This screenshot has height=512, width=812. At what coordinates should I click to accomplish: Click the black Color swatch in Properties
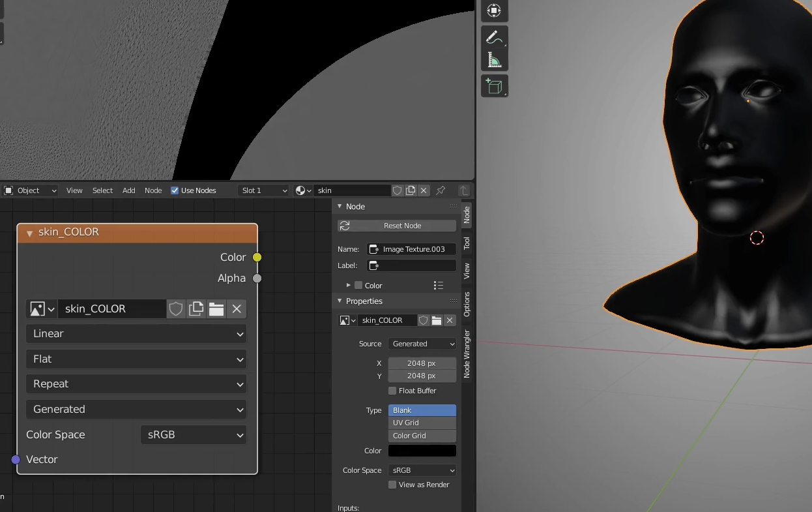tap(422, 451)
